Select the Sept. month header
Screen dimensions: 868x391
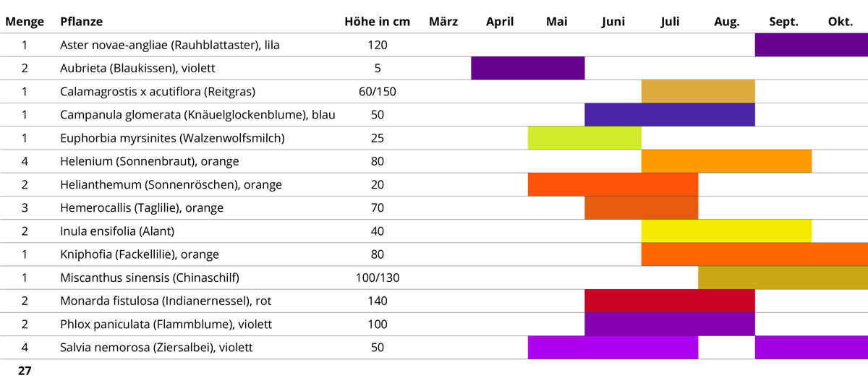(783, 22)
